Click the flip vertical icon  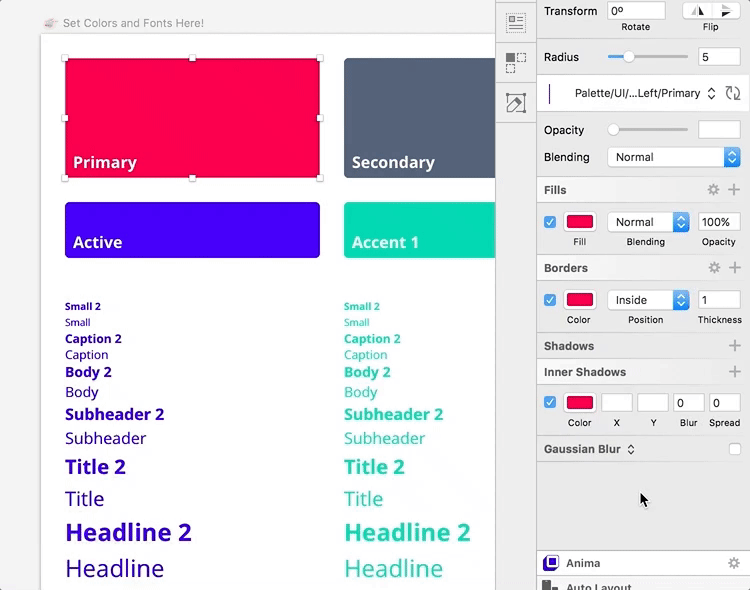click(726, 11)
